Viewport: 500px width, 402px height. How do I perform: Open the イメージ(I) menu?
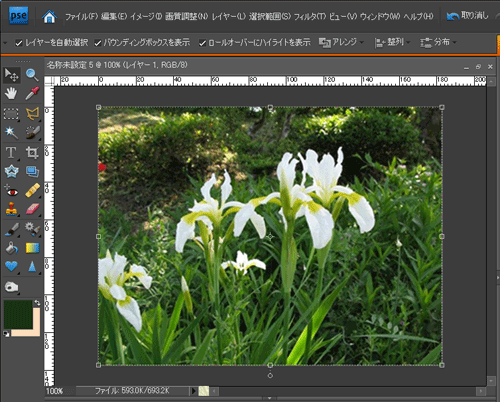146,16
